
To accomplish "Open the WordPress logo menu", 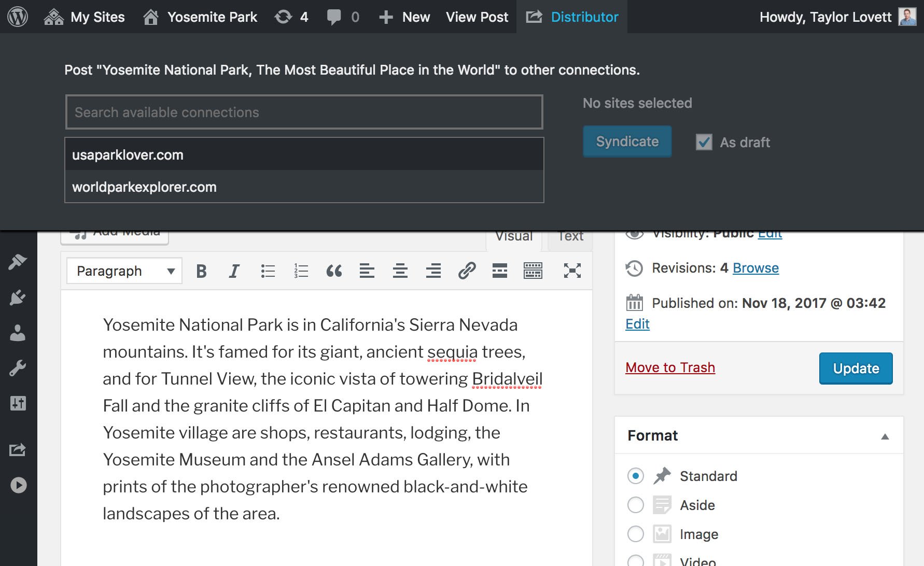I will click(x=18, y=17).
